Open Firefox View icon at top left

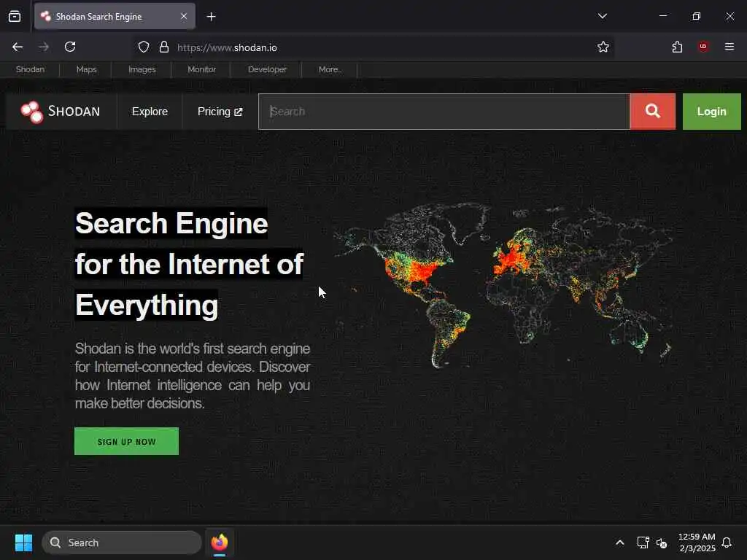(15, 16)
